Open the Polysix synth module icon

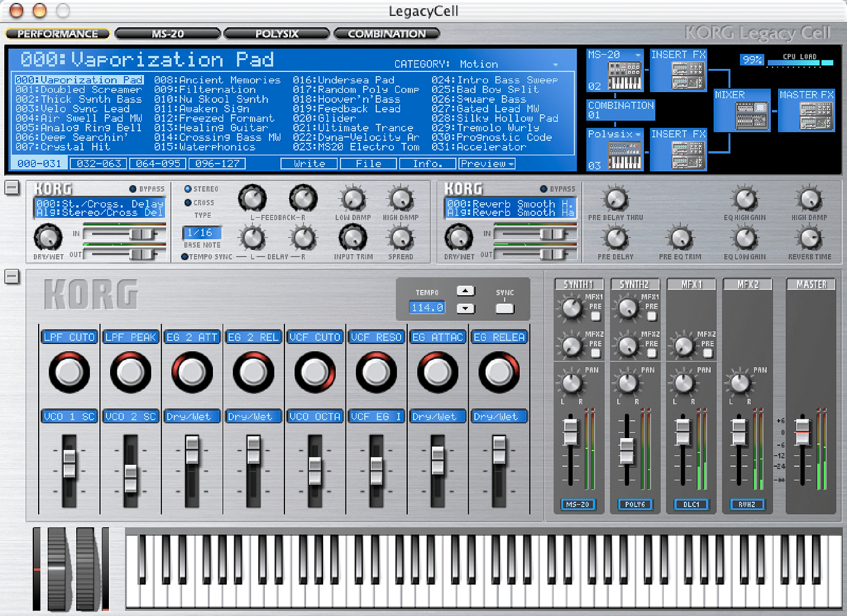coord(624,155)
